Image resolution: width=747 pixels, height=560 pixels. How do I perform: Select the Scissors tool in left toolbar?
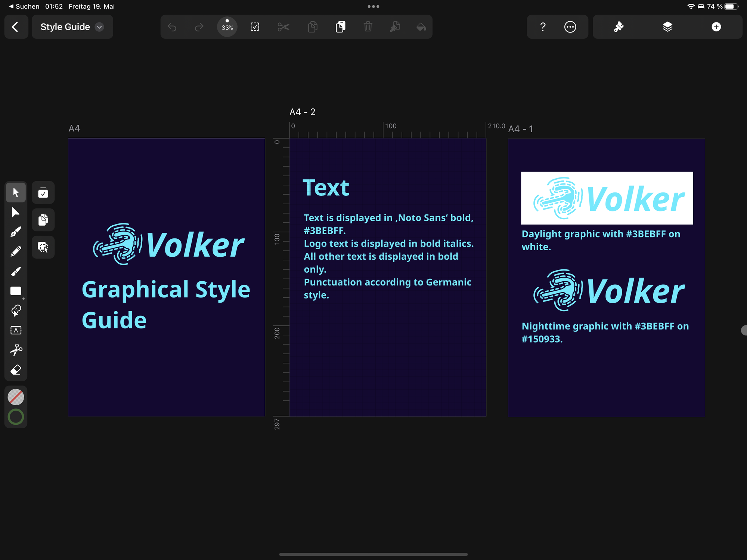pyautogui.click(x=16, y=350)
